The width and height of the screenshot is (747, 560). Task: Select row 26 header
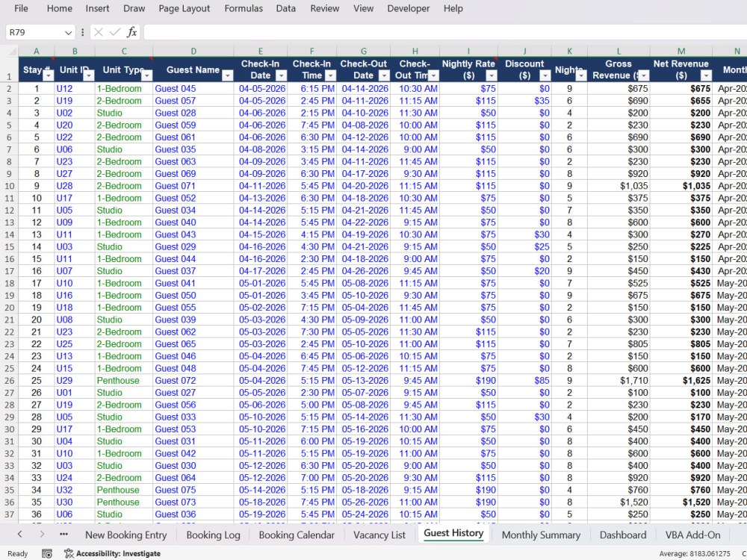pyautogui.click(x=9, y=381)
